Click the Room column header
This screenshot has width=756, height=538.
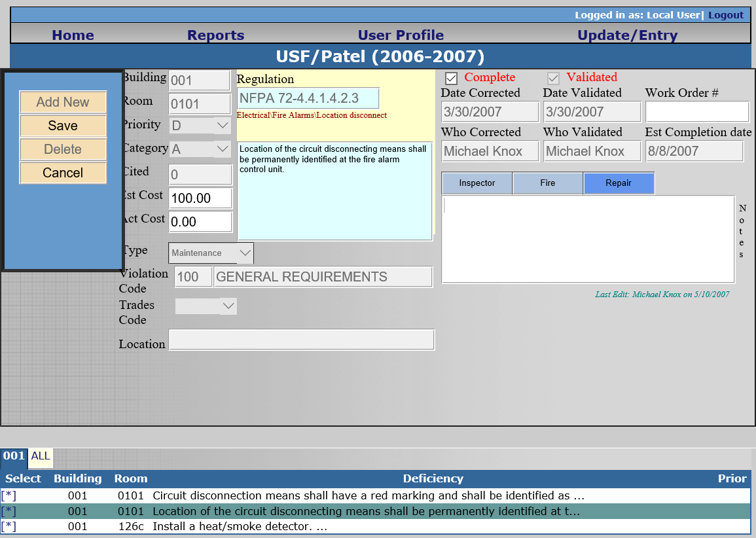131,478
